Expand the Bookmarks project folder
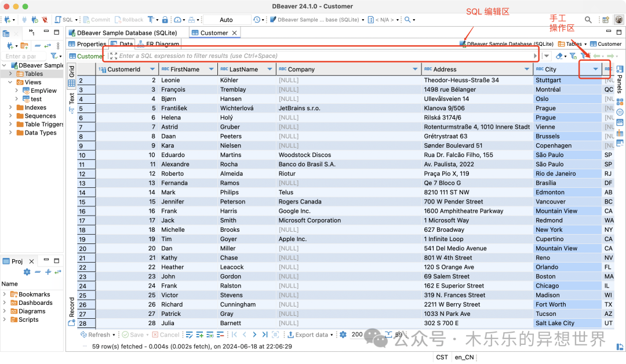This screenshot has width=626, height=364. click(x=5, y=294)
